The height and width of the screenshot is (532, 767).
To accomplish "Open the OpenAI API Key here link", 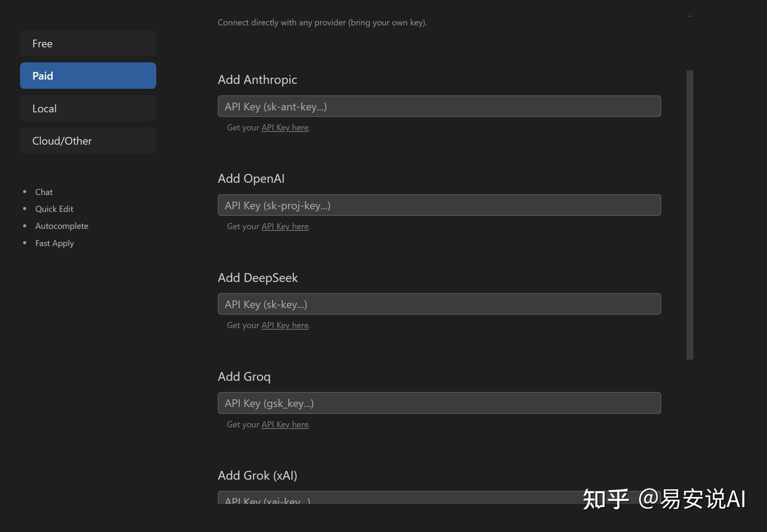I will click(x=285, y=226).
